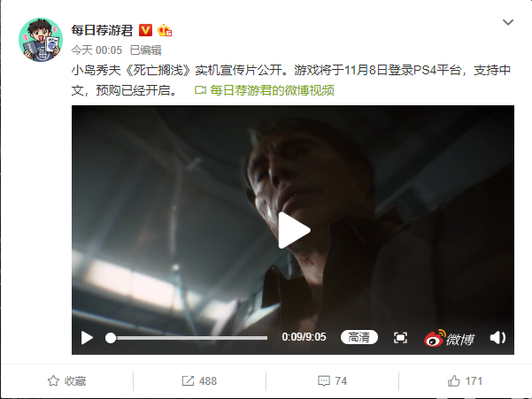Viewport: 532px width, 399px height.
Task: Mute the video with speaker icon
Action: [x=497, y=338]
